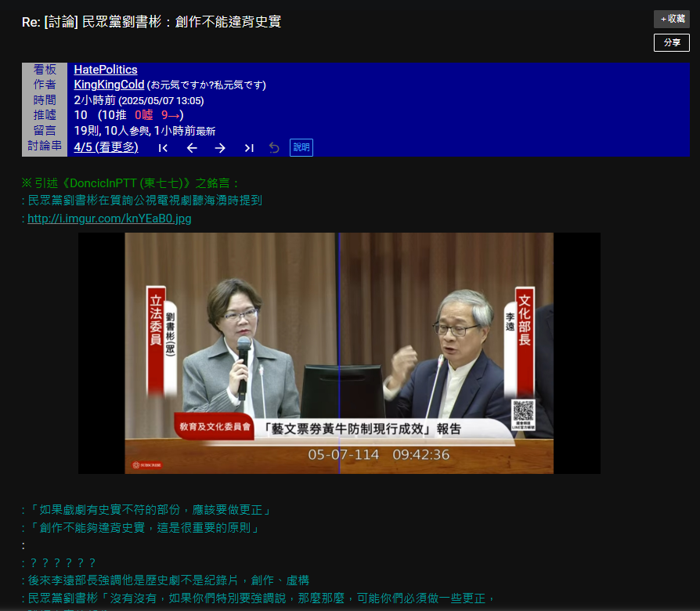This screenshot has height=611, width=700.
Task: Go to previous post in thread
Action: (192, 148)
